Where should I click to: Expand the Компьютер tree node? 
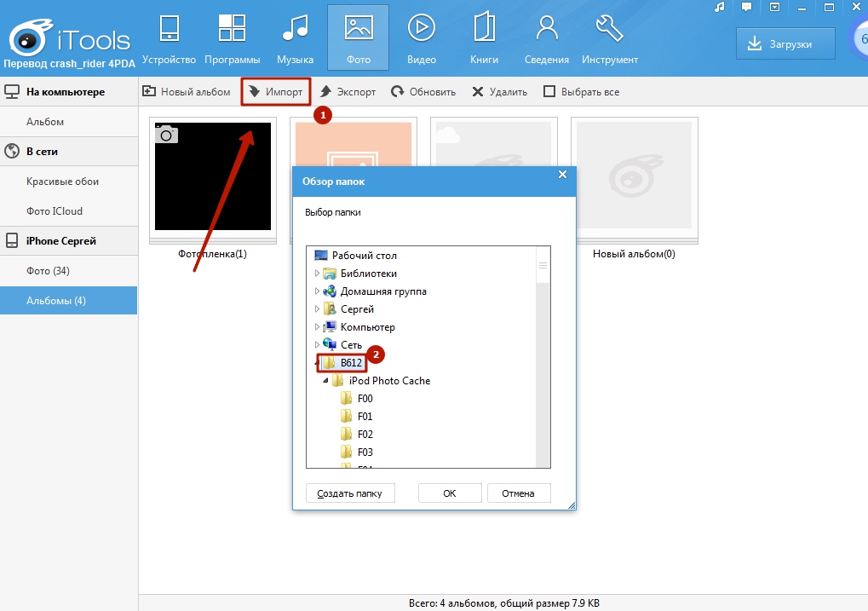click(x=317, y=327)
